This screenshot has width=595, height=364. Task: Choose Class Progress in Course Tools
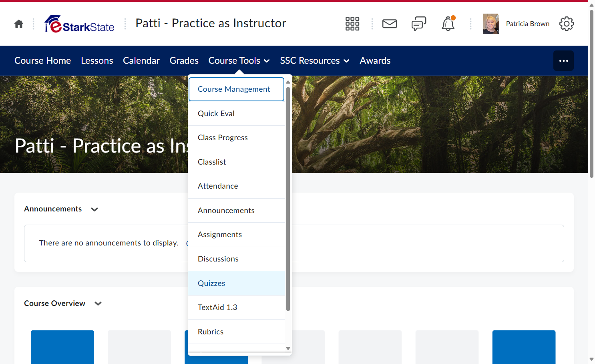point(236,138)
